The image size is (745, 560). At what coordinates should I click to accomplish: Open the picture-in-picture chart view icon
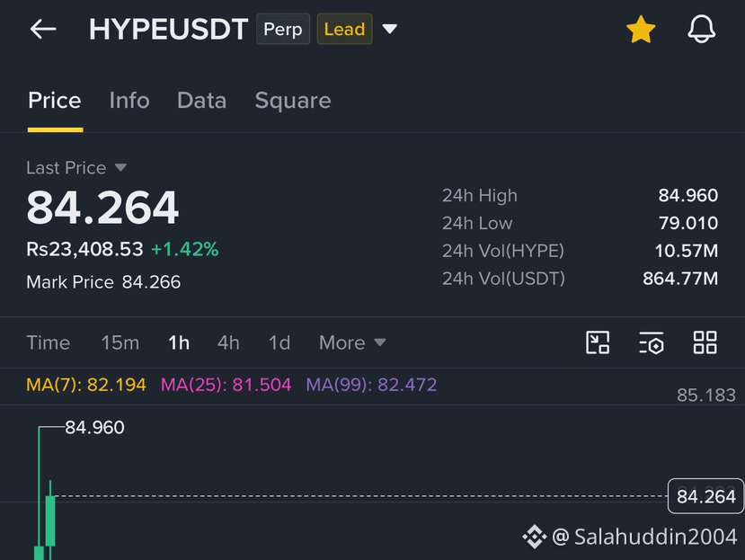[x=598, y=342]
